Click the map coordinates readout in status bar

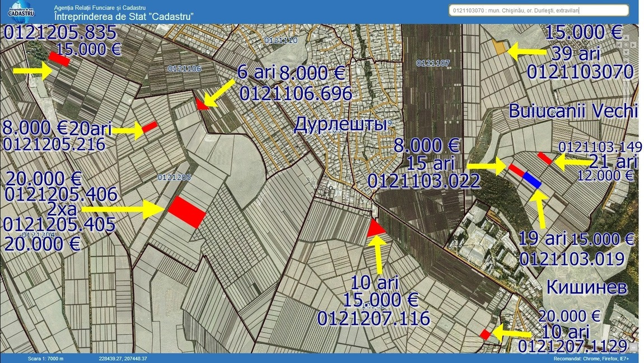pos(123,359)
